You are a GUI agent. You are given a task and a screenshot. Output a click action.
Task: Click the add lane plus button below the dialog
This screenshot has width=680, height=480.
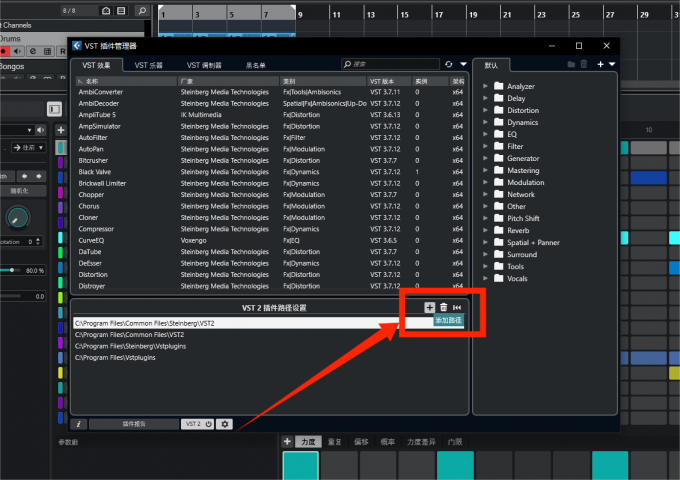pos(287,441)
